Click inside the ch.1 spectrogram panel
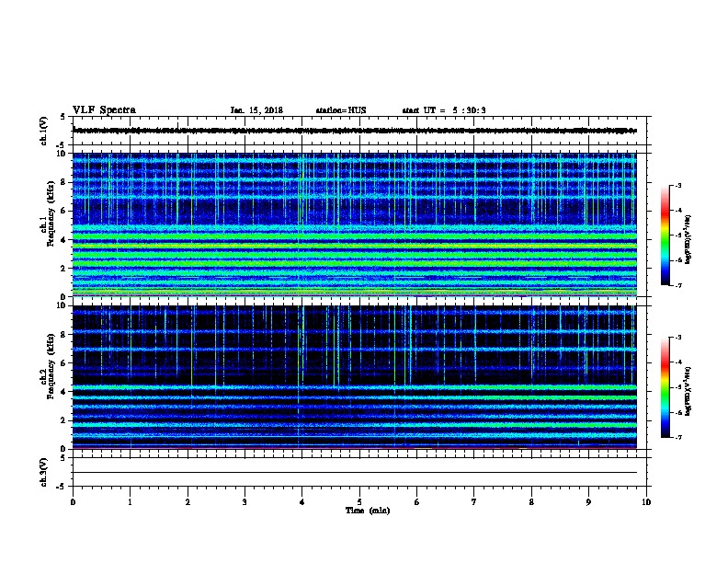 point(355,224)
